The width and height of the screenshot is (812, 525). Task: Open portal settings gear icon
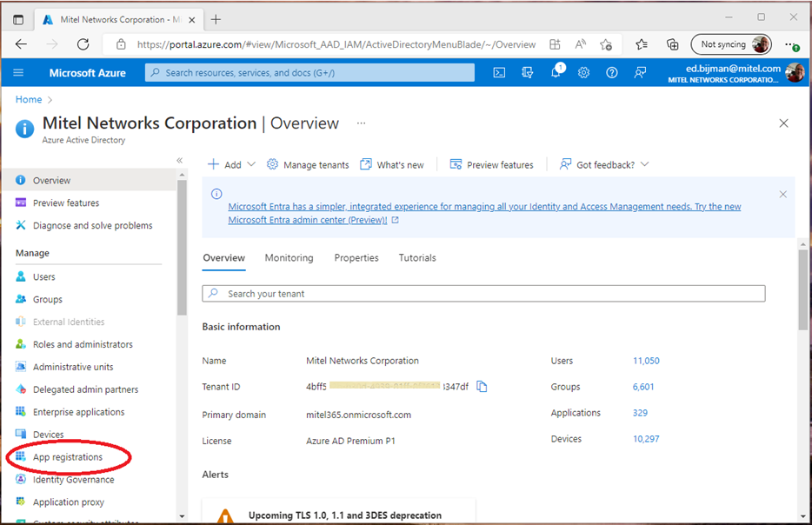(583, 73)
